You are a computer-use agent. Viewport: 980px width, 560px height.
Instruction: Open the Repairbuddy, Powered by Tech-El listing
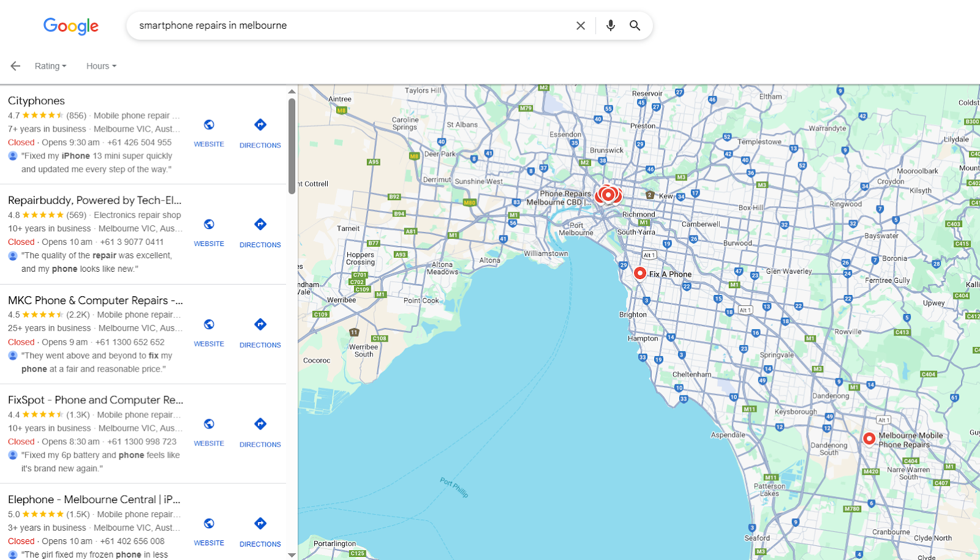(x=95, y=201)
